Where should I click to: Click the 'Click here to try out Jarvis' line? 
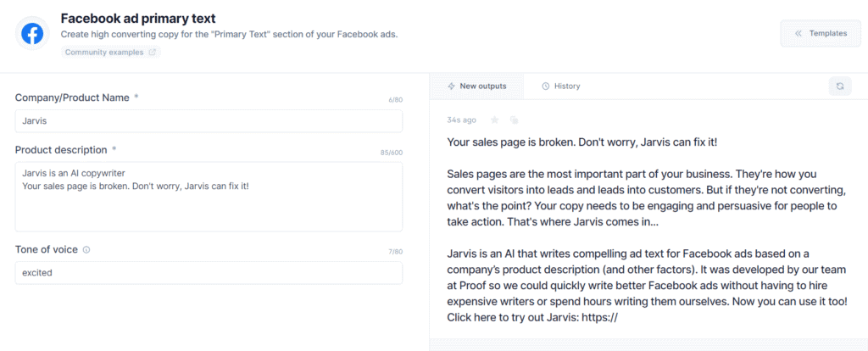(532, 318)
